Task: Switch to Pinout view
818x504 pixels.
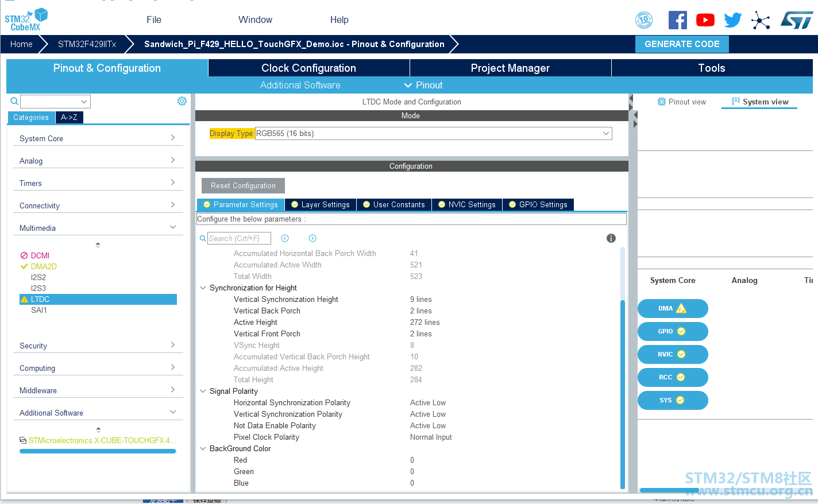Action: [x=682, y=102]
